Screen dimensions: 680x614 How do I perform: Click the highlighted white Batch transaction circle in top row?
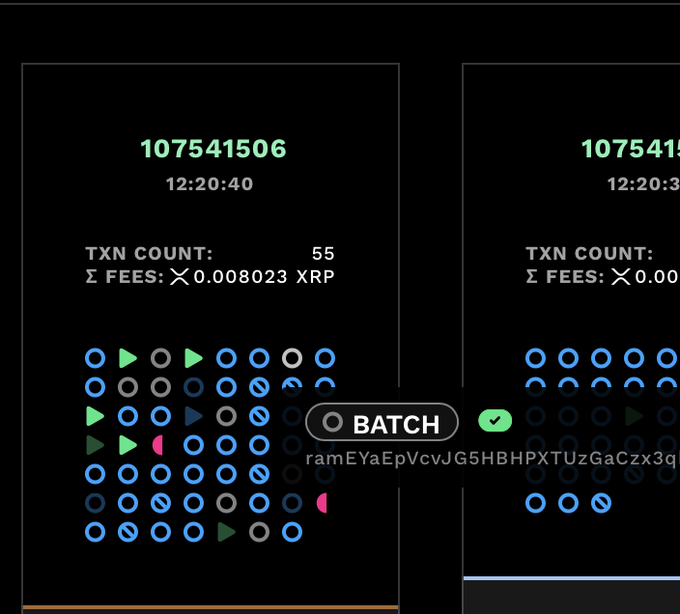292,359
